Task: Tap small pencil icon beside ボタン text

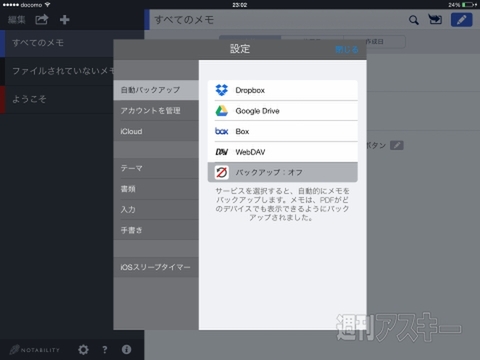Action: [397, 145]
